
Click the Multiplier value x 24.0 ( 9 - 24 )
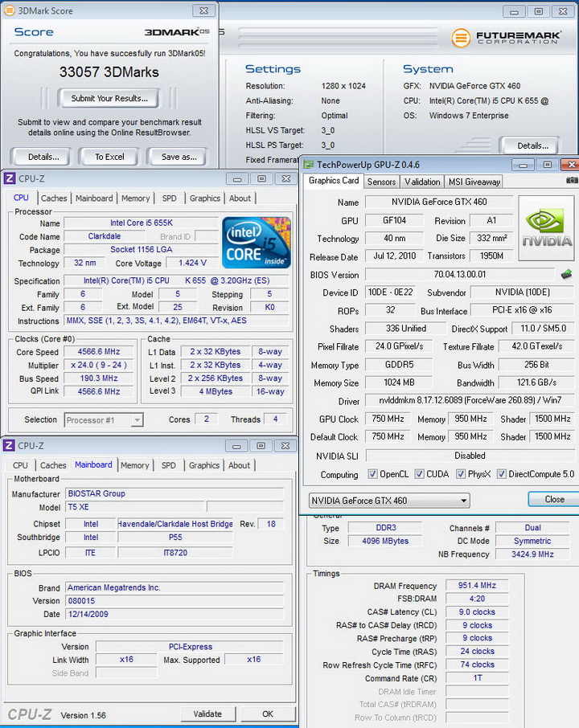(99, 366)
